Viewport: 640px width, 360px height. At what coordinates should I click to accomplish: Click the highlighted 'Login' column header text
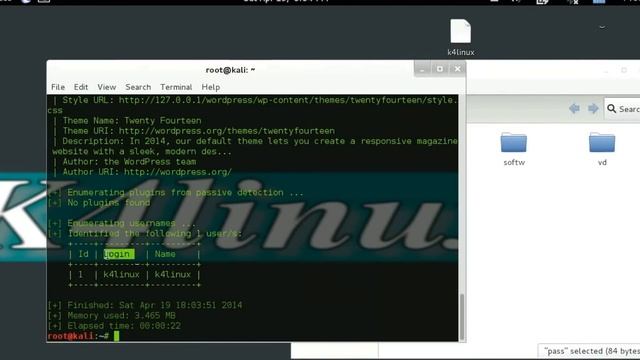pyautogui.click(x=118, y=254)
